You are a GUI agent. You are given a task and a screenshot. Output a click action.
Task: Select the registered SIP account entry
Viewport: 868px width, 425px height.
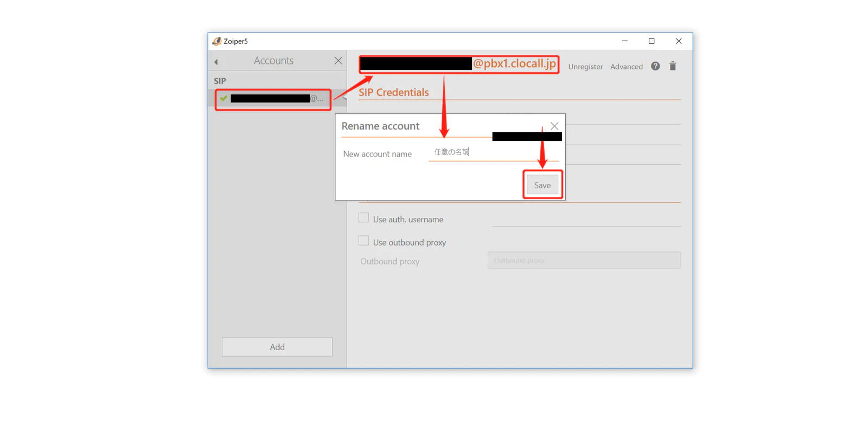[277, 99]
